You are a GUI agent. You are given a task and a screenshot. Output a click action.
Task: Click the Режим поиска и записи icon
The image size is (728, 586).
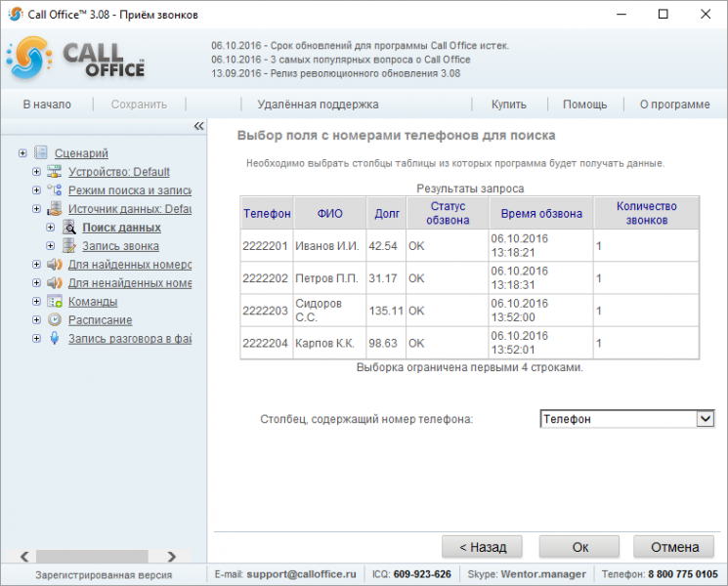tap(55, 190)
